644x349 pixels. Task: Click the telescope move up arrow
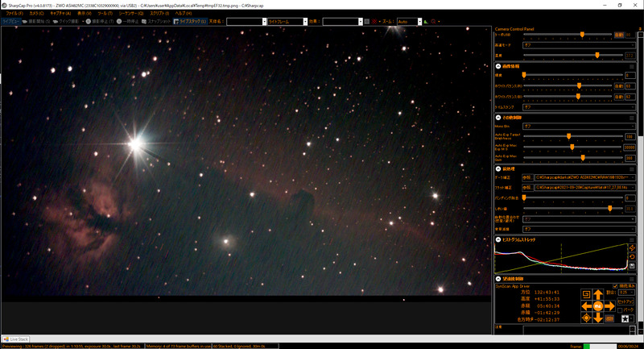pyautogui.click(x=598, y=294)
